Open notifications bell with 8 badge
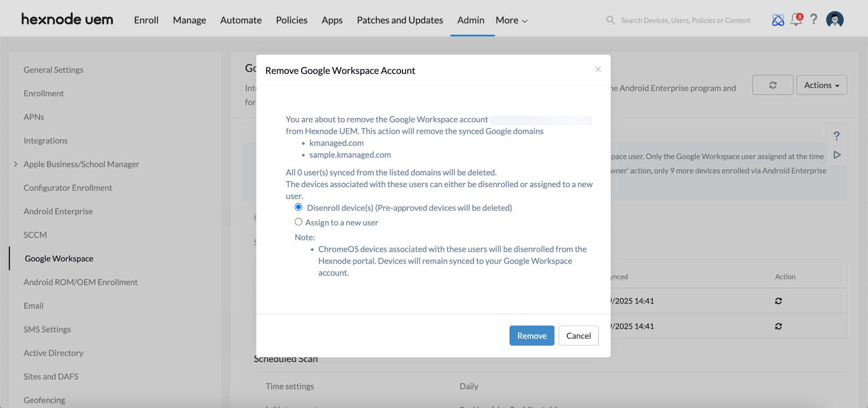The height and width of the screenshot is (408, 868). pyautogui.click(x=796, y=20)
